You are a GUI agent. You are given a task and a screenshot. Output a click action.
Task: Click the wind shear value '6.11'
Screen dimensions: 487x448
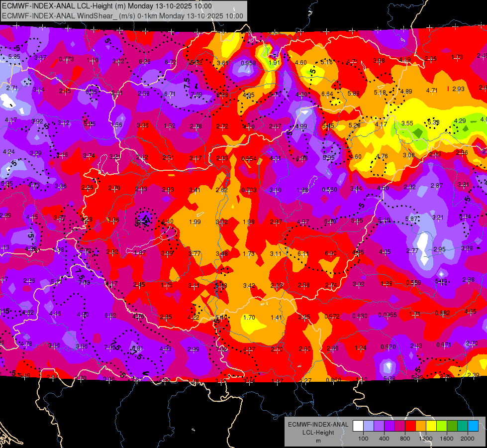click(x=303, y=254)
